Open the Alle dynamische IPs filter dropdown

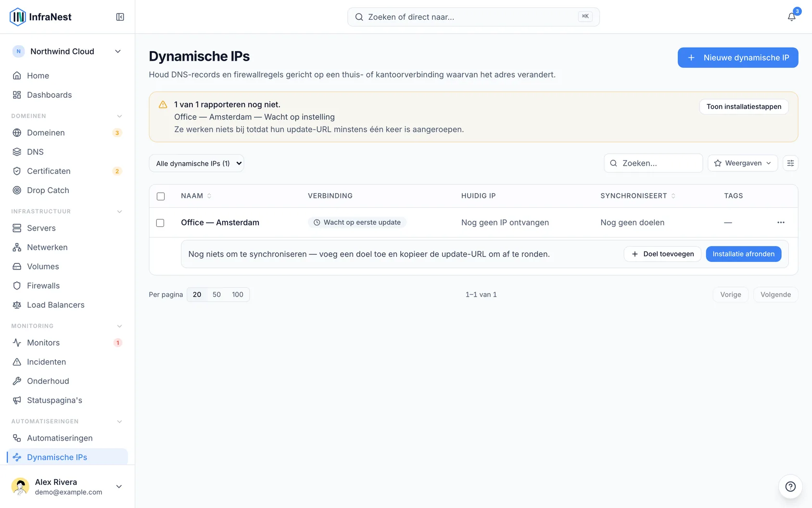point(196,163)
